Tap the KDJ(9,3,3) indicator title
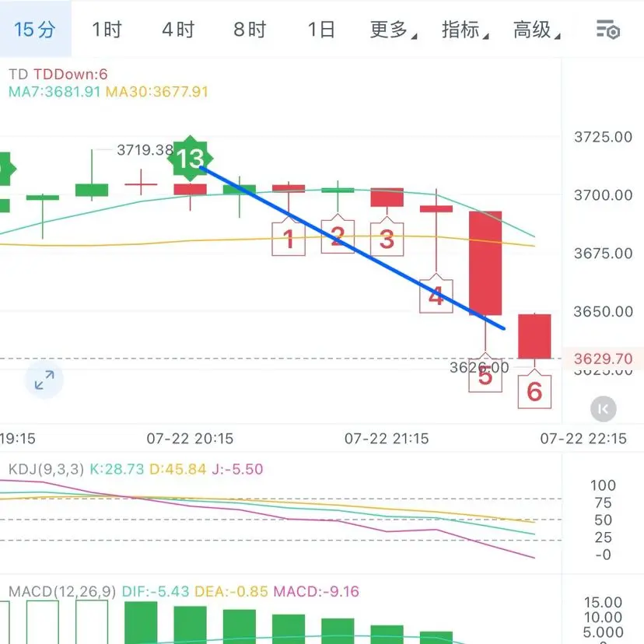This screenshot has width=644, height=644. 46,469
